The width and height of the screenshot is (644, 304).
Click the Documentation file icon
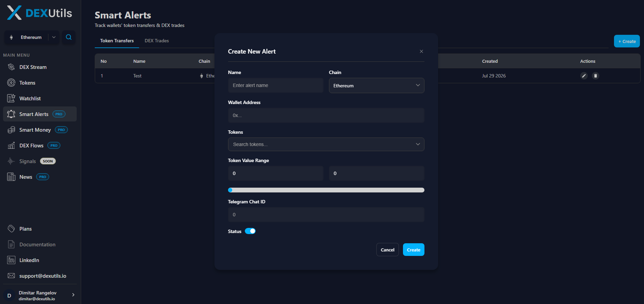click(11, 244)
